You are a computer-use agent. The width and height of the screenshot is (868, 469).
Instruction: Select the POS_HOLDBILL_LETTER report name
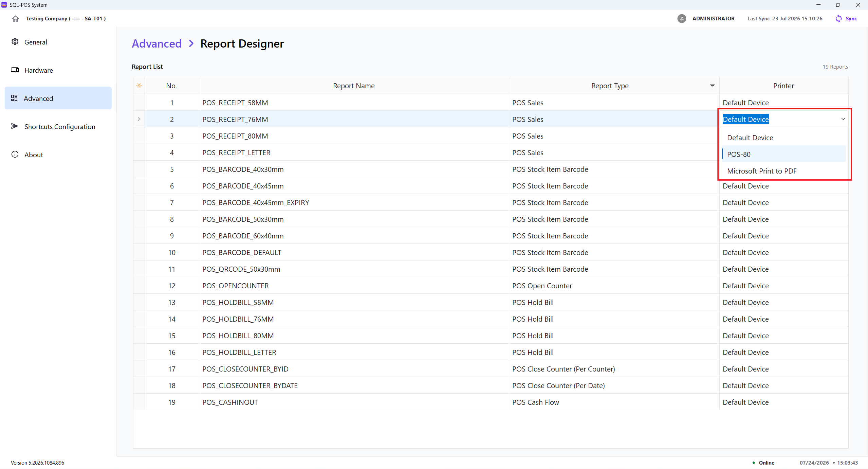coord(239,352)
